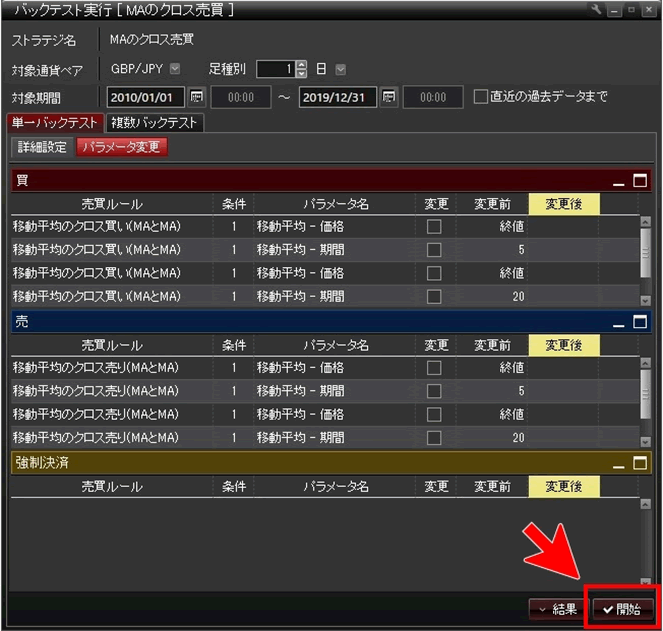Open the 詳細設定 sub-tab
Screen dimensions: 663x631
pyautogui.click(x=42, y=147)
